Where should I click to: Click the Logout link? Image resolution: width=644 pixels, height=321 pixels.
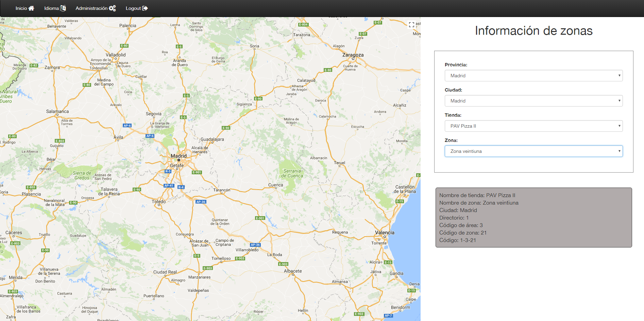pos(137,8)
